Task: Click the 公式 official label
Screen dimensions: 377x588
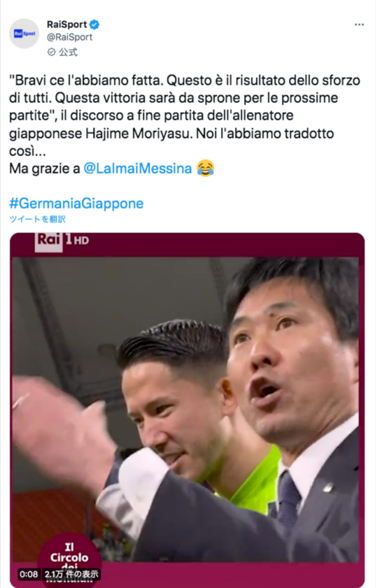Action: tap(69, 52)
